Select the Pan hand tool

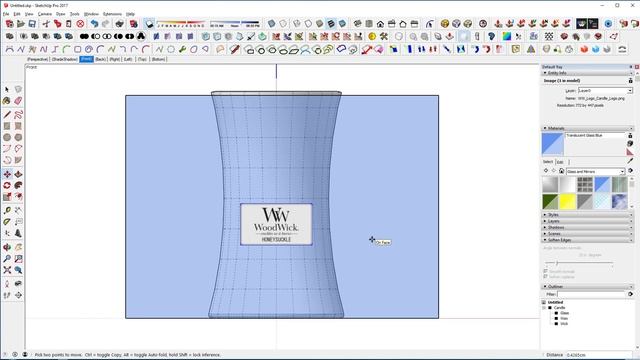(x=18, y=247)
